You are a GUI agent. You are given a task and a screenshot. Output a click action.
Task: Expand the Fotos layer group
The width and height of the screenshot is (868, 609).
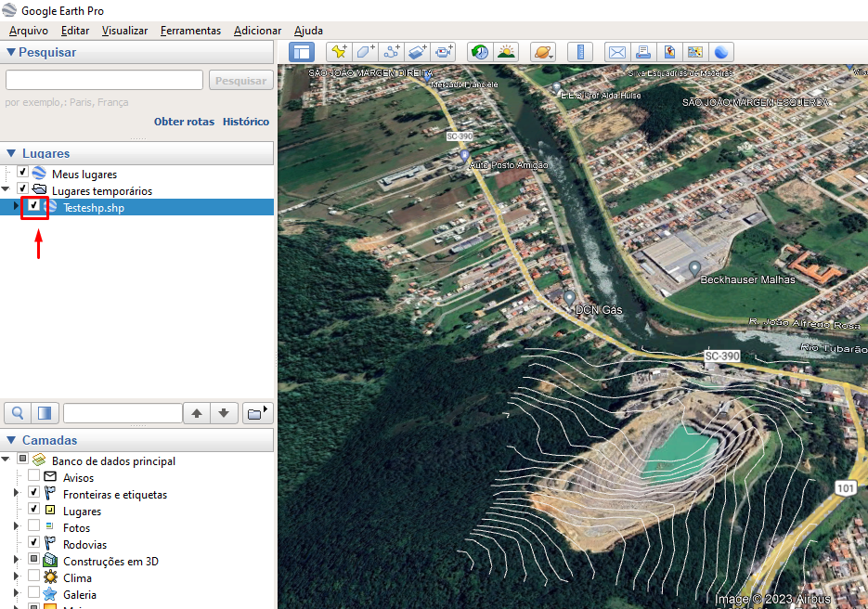(x=16, y=526)
